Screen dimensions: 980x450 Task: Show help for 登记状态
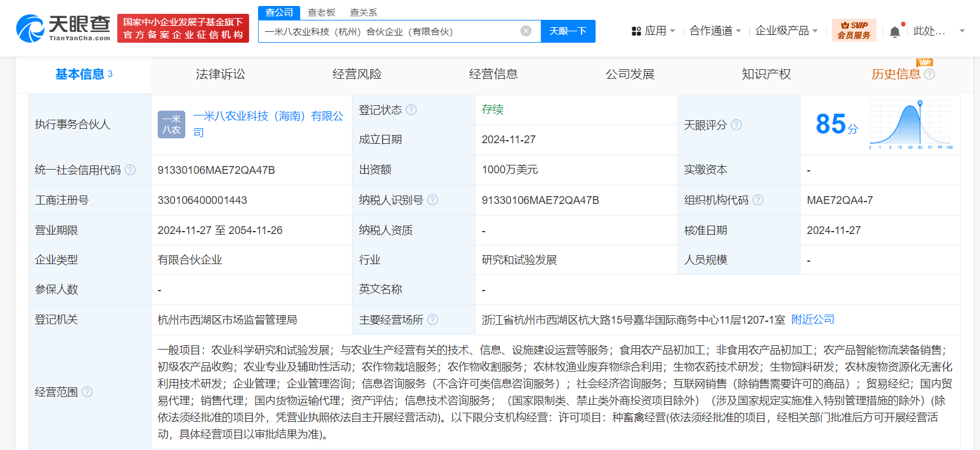411,109
